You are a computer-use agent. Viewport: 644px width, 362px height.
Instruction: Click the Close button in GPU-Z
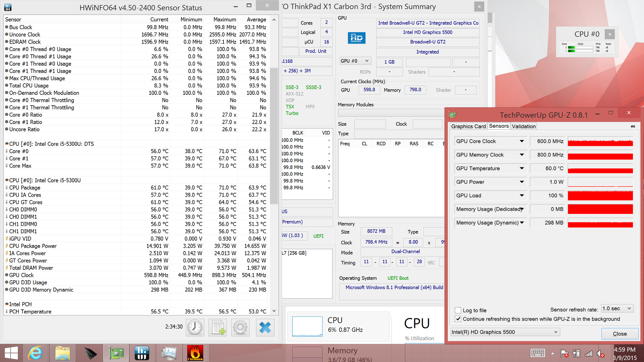click(620, 334)
